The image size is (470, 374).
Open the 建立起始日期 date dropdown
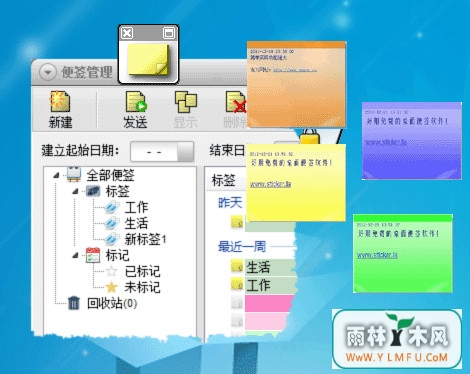(185, 151)
